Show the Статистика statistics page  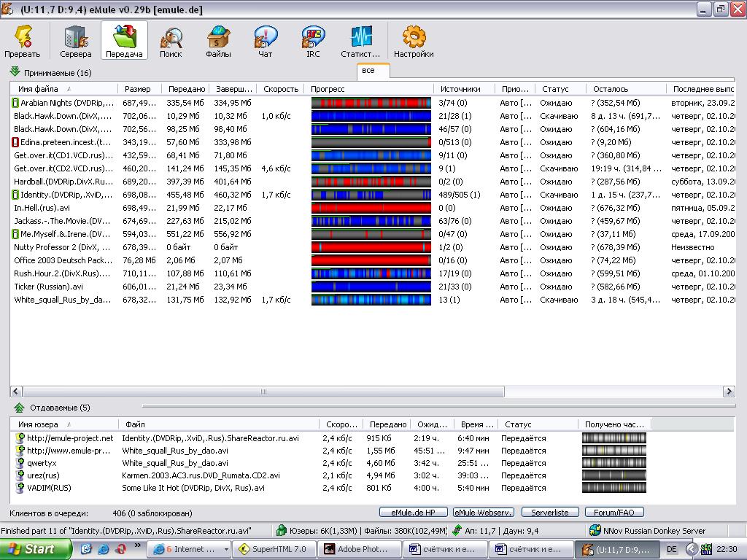coord(360,40)
